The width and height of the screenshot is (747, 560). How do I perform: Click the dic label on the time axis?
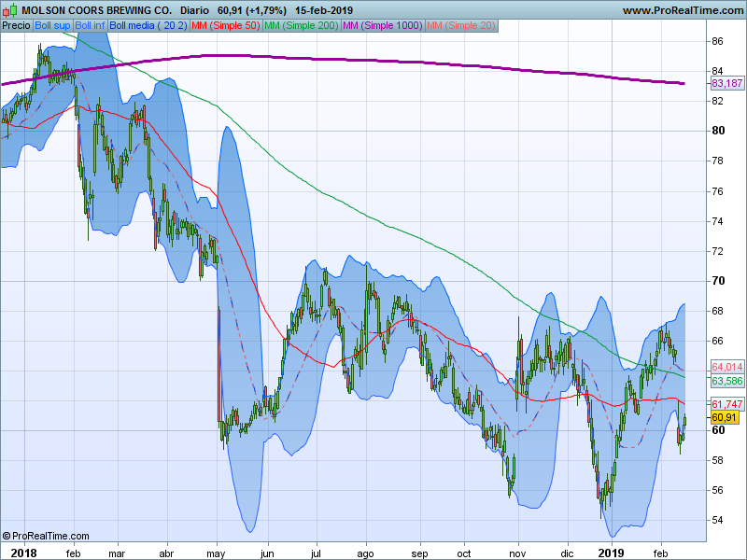567,553
